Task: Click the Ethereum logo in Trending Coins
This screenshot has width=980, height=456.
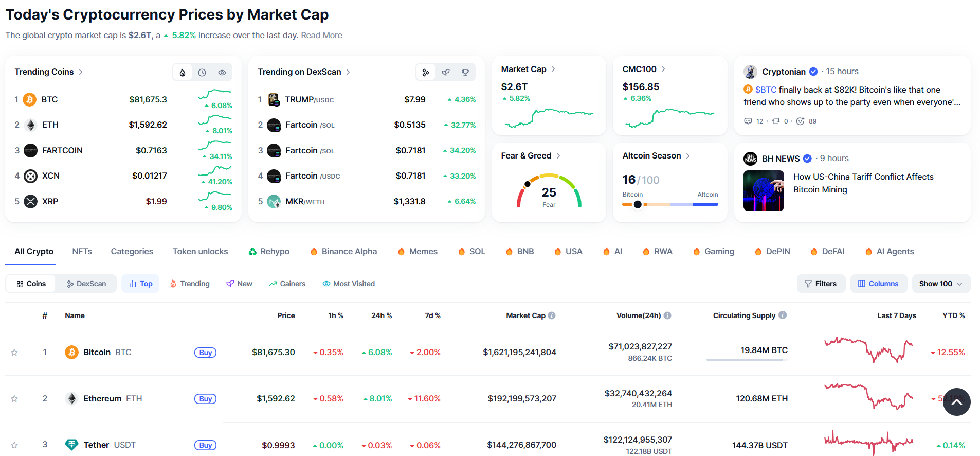Action: pyautogui.click(x=31, y=125)
